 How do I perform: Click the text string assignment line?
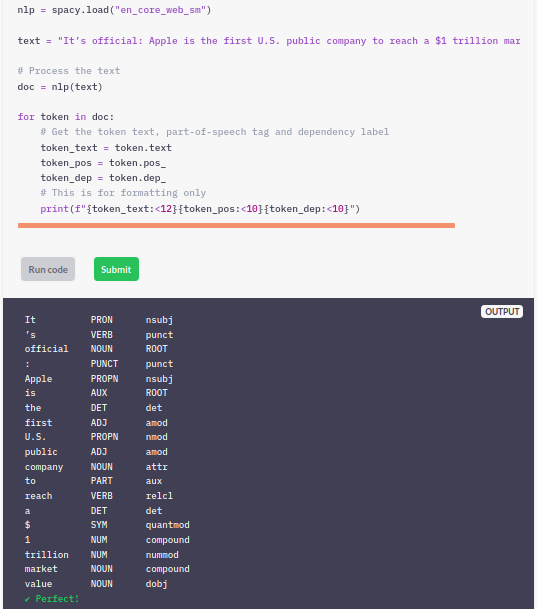click(269, 41)
